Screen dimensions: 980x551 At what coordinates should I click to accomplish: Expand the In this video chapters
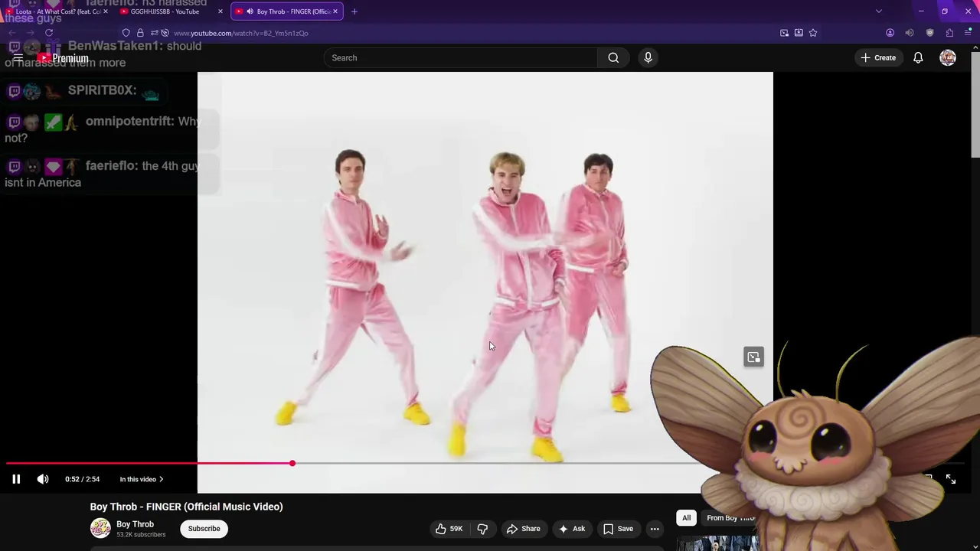[x=142, y=479]
